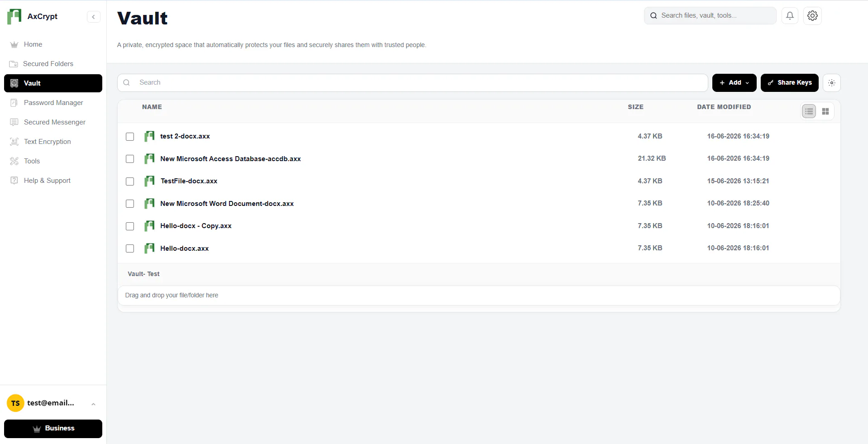Collapse the sidebar with the chevron button
Screen dimensions: 868x444
93,17
